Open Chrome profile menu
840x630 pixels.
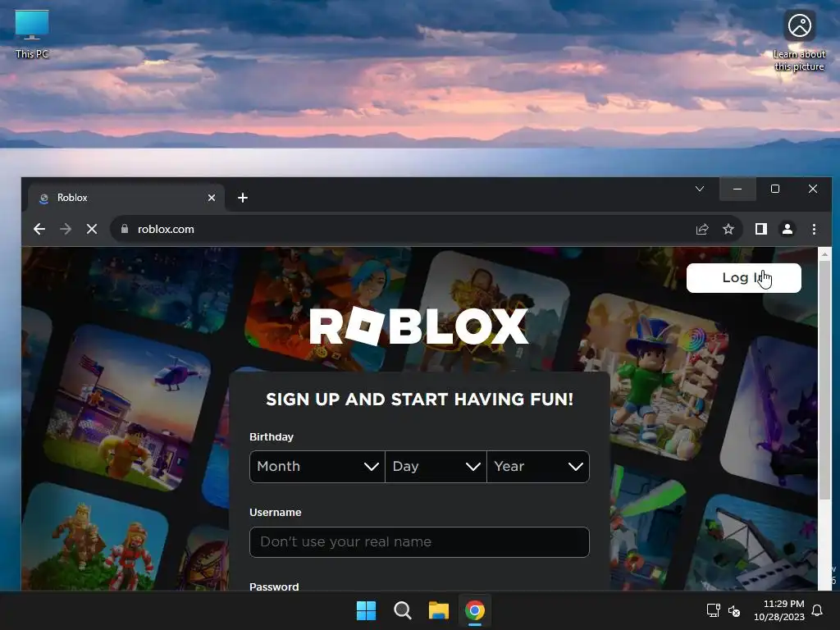(787, 230)
